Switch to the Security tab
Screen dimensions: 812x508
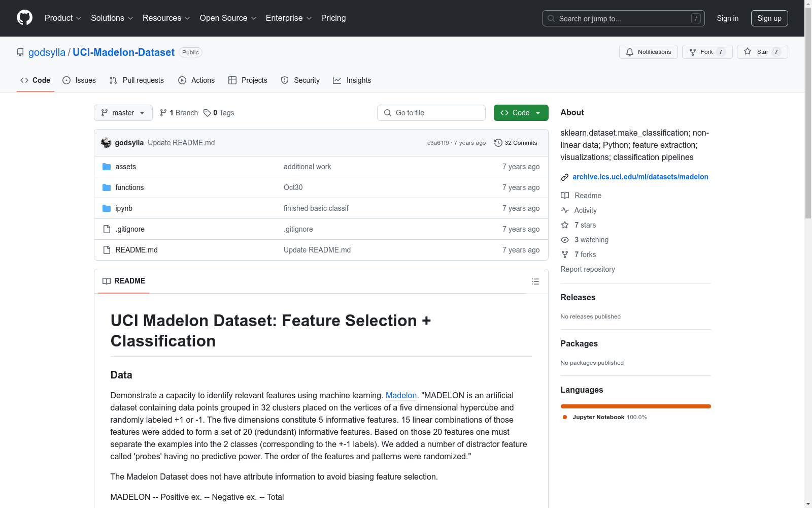(x=300, y=80)
